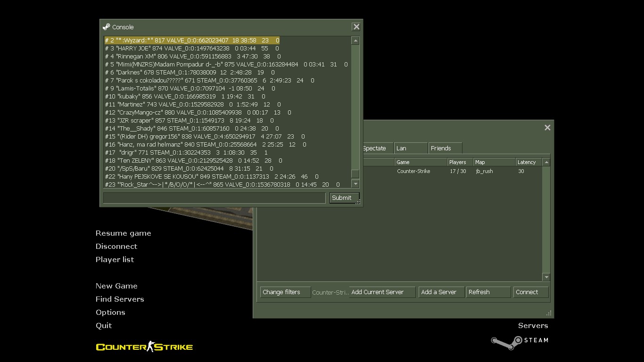The width and height of the screenshot is (644, 362).
Task: Select console line "drigr"
Action: tap(186, 153)
